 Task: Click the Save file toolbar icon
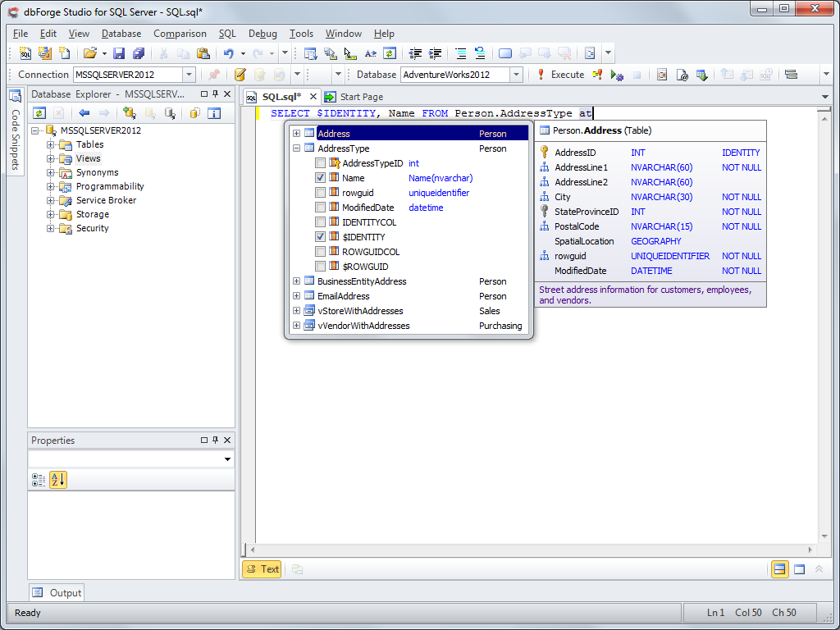click(x=119, y=53)
